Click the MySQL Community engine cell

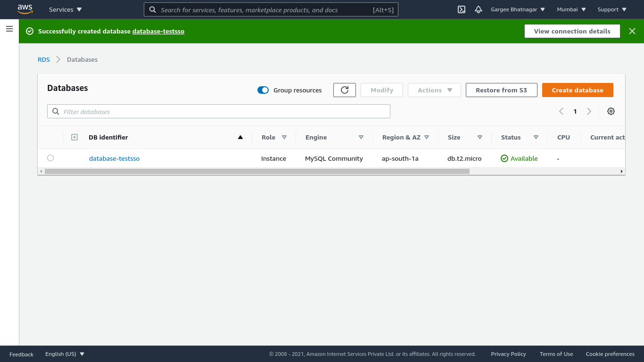click(x=334, y=158)
